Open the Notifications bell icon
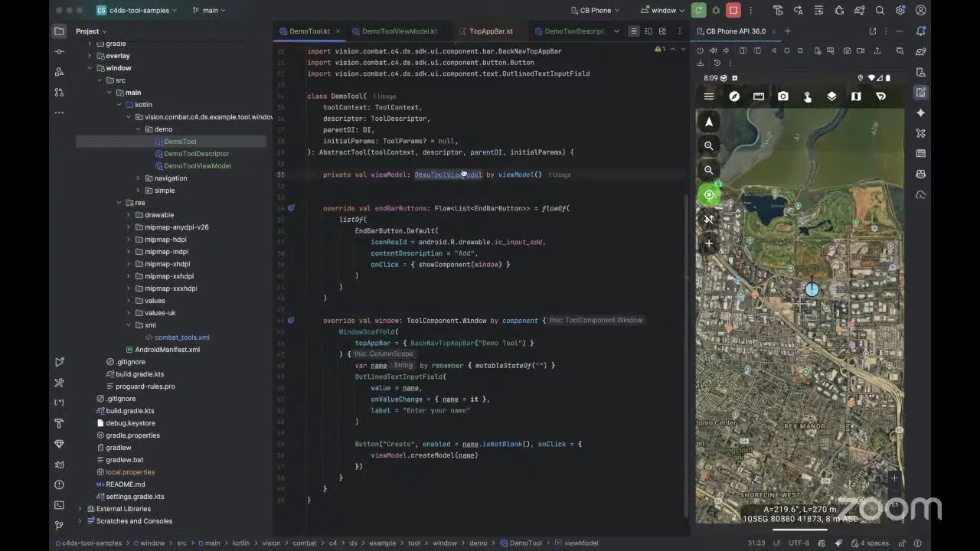The image size is (980, 551). tap(920, 31)
